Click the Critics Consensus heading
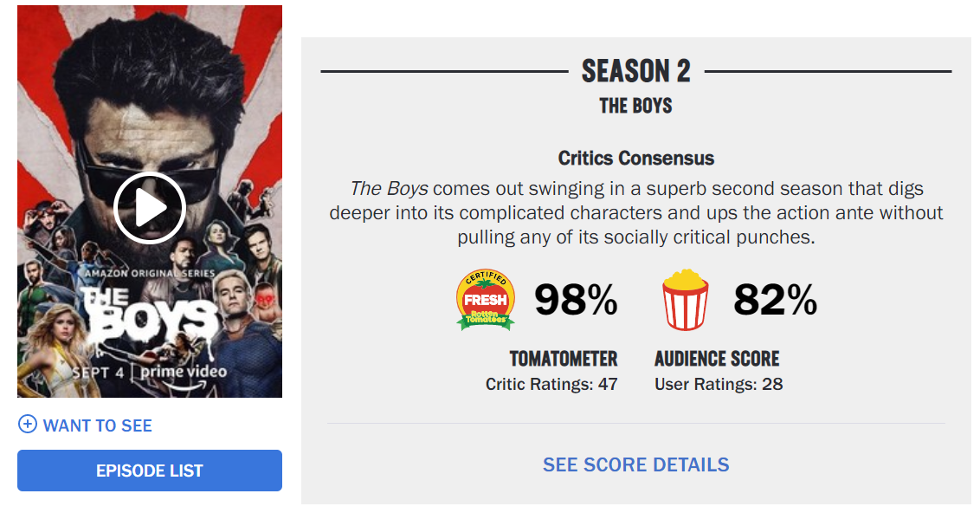980x513 pixels. click(635, 159)
